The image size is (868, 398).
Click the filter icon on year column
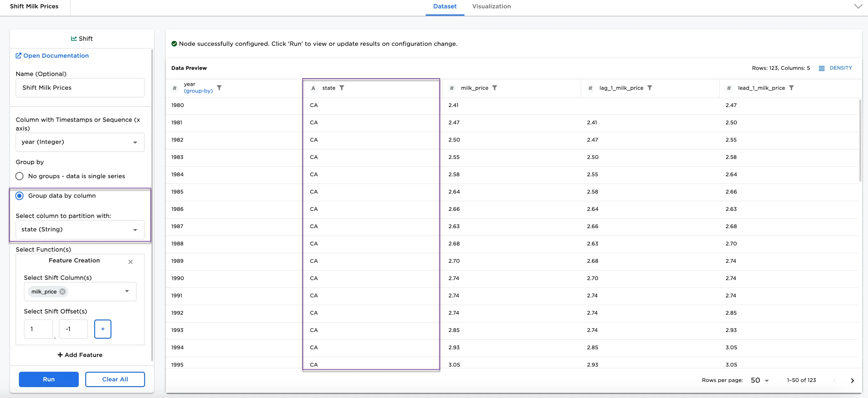click(219, 87)
